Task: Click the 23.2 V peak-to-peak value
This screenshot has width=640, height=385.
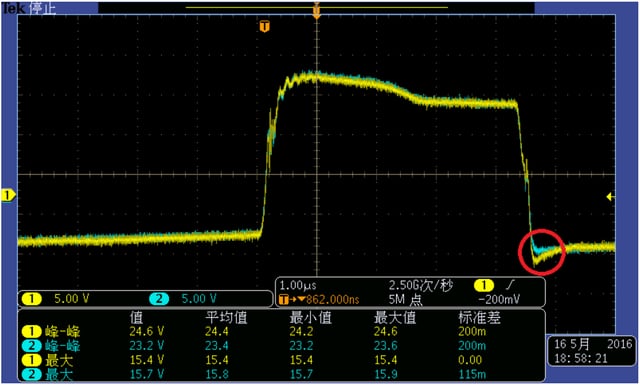Action: point(147,346)
